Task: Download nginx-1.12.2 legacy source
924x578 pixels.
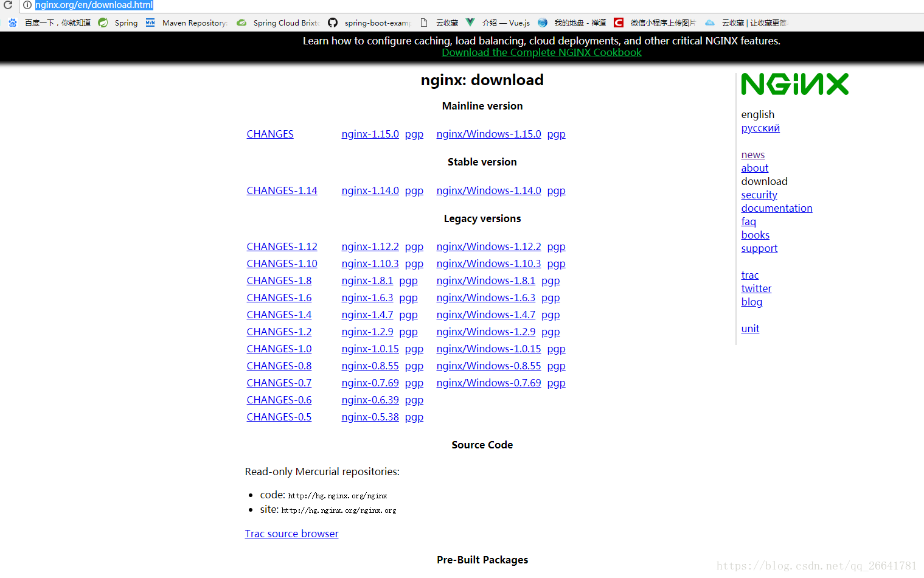Action: (x=370, y=246)
